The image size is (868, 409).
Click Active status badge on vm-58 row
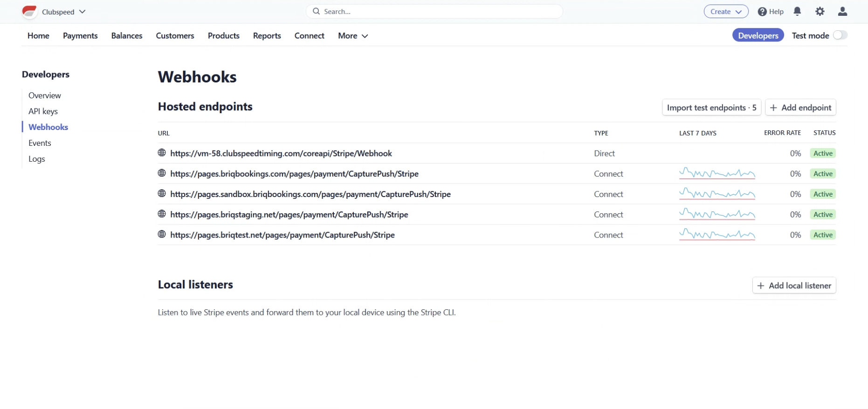click(823, 153)
